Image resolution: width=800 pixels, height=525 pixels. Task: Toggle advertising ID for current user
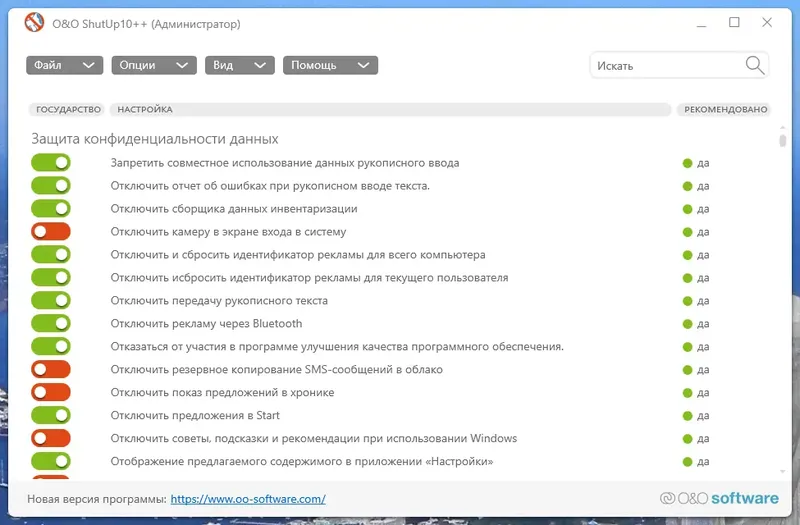pyautogui.click(x=51, y=278)
